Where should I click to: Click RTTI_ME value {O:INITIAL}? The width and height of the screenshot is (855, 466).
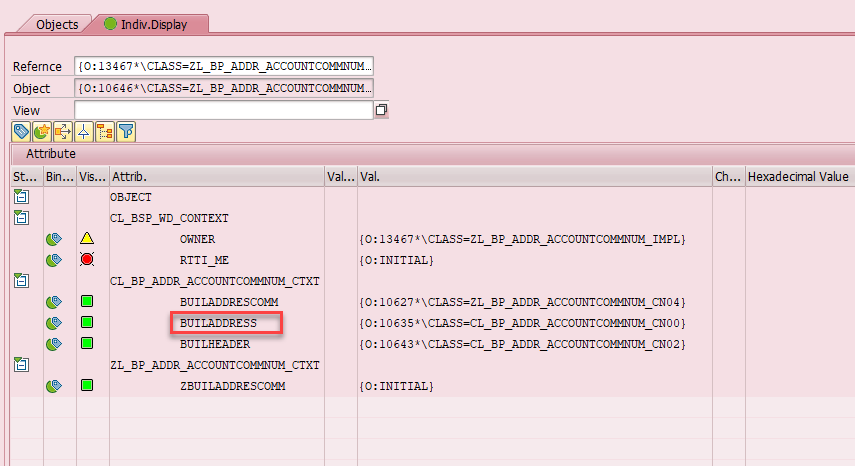coord(396,260)
